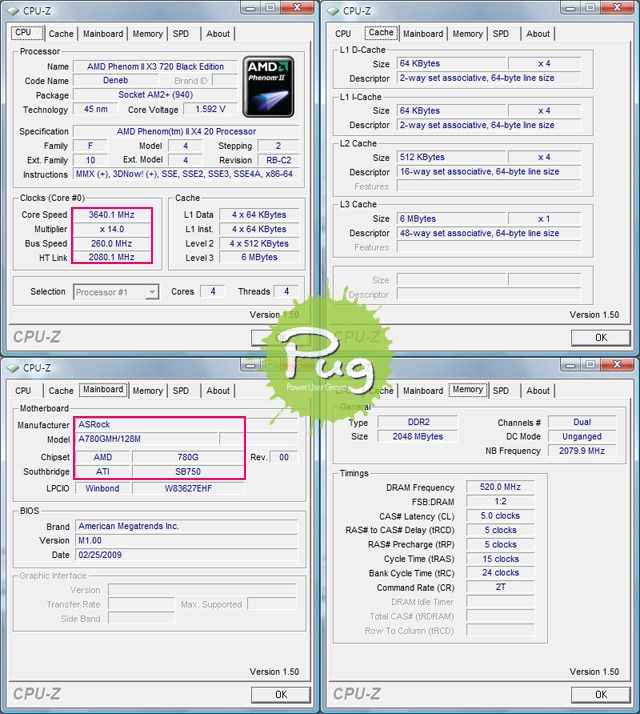
Task: Click the technology value '45 nm'
Action: click(x=96, y=109)
